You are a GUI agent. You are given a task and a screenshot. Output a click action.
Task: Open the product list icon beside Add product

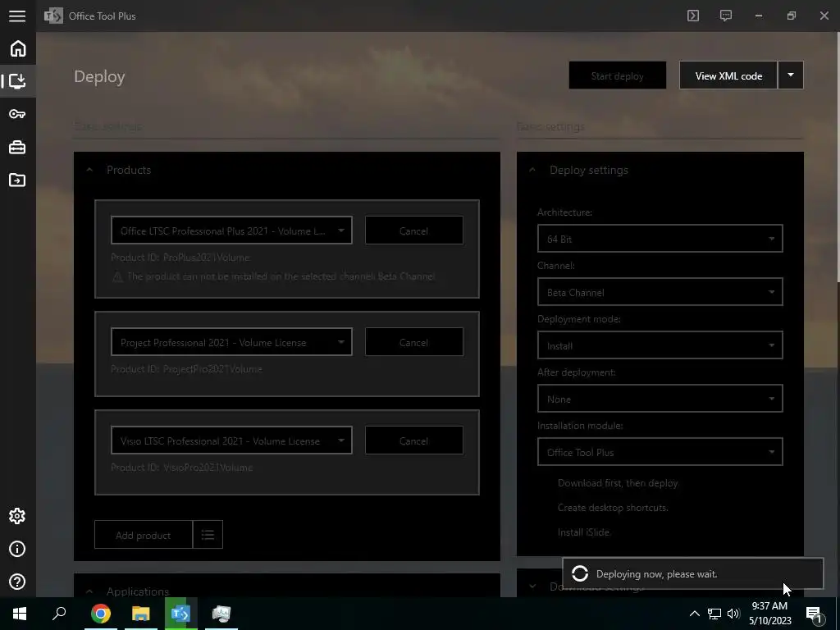coord(208,535)
